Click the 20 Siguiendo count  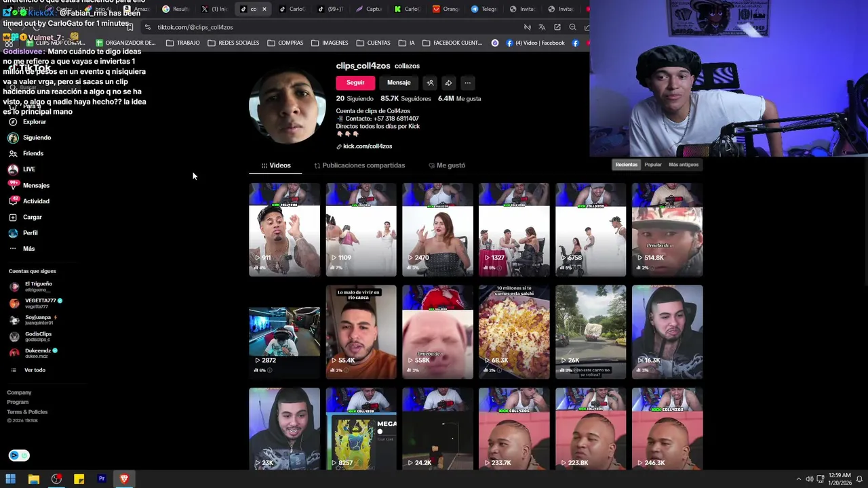click(355, 99)
